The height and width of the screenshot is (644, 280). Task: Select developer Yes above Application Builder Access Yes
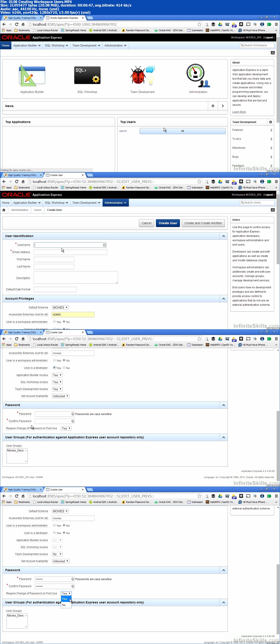54,368
